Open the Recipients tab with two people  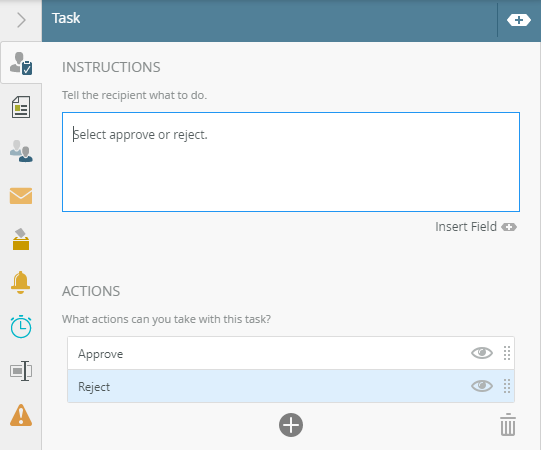pos(21,151)
